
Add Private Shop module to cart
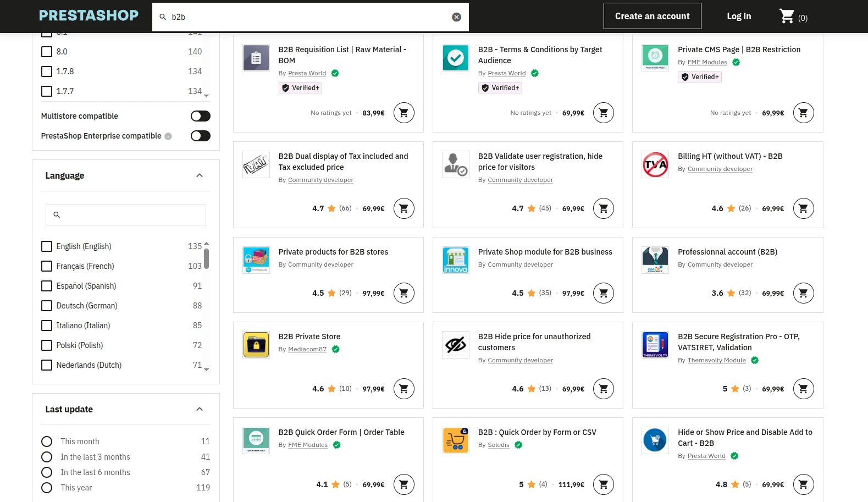point(604,293)
